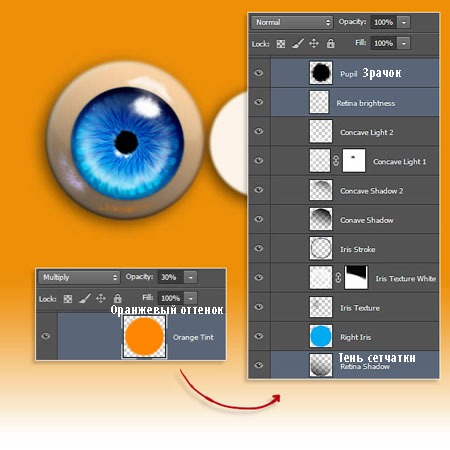This screenshot has width=450, height=450.
Task: Select the Concave Light 2 layer thumbnail
Action: [x=321, y=131]
